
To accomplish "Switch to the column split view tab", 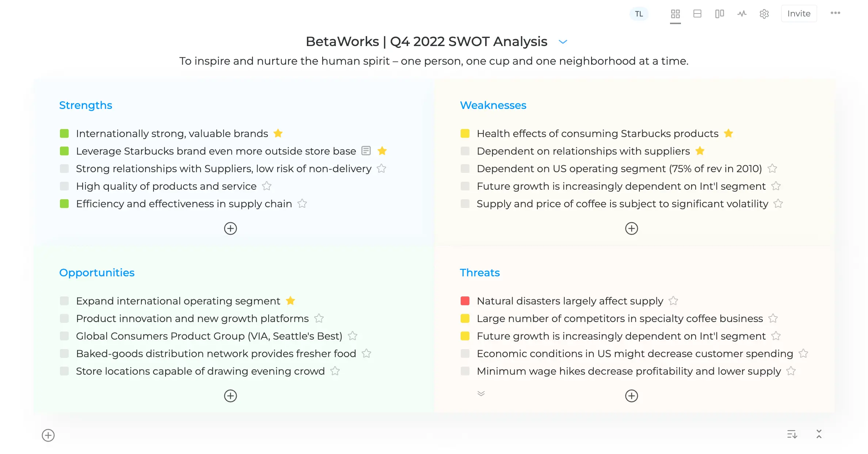I will [x=719, y=14].
